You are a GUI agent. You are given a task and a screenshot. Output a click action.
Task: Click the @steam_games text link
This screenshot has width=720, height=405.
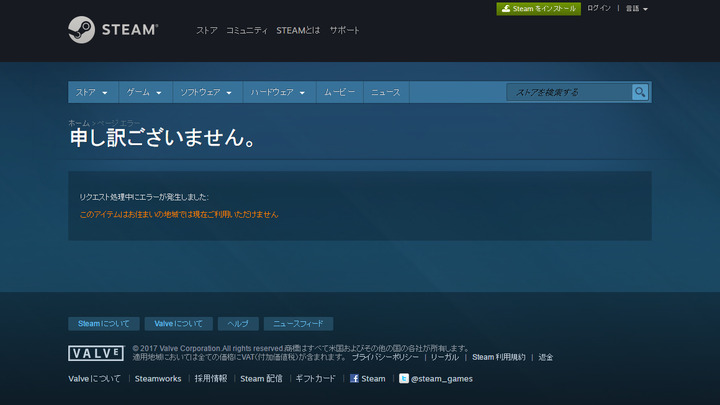(442, 379)
